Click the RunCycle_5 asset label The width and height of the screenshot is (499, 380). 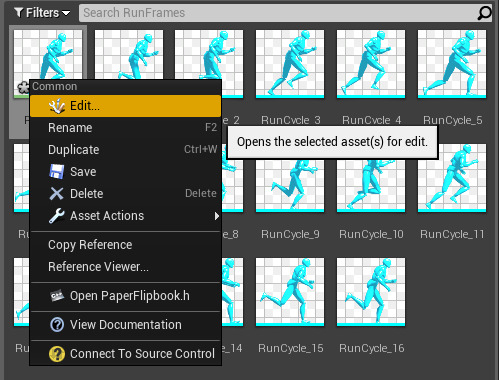point(453,120)
